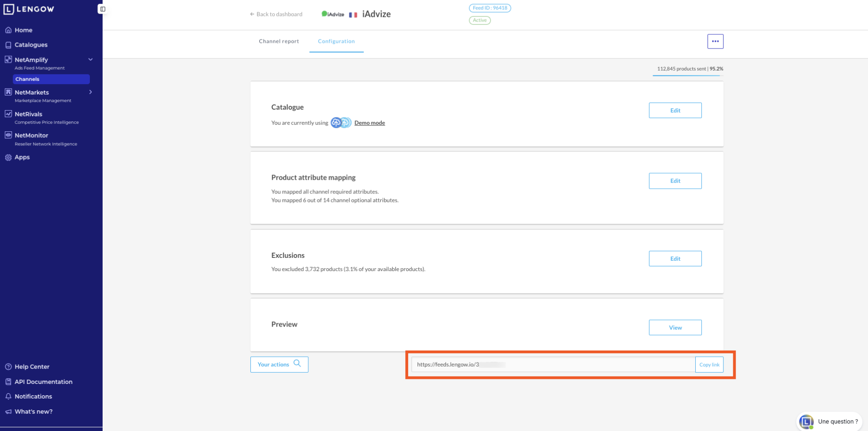This screenshot has width=868, height=431.
Task: Click the NetRivals chart icon
Action: tap(8, 114)
